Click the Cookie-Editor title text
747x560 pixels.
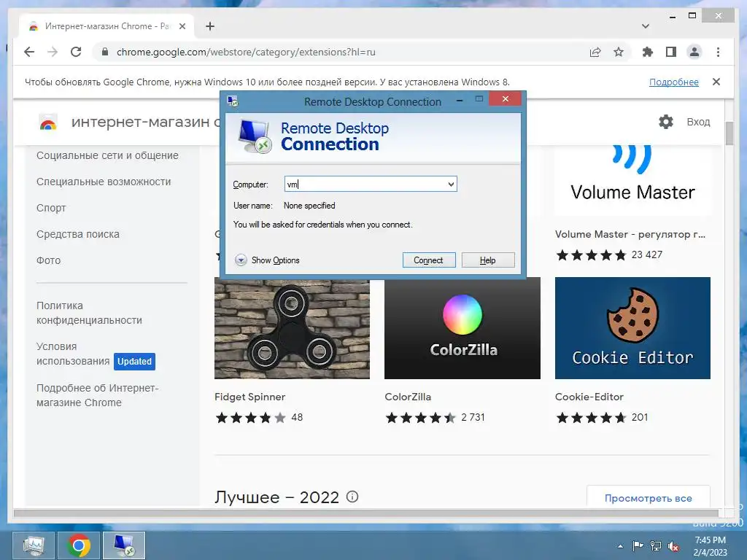(x=589, y=397)
